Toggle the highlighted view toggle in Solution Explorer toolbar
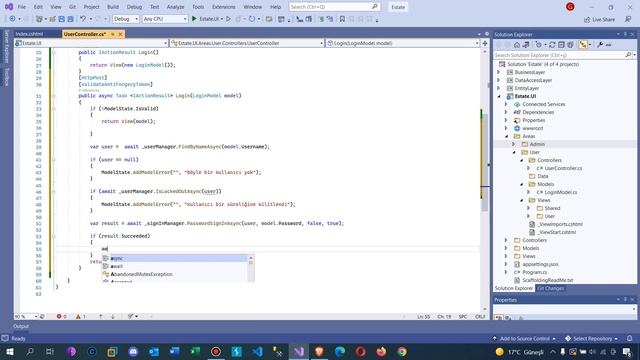This screenshot has width=640, height=360. pos(583,44)
